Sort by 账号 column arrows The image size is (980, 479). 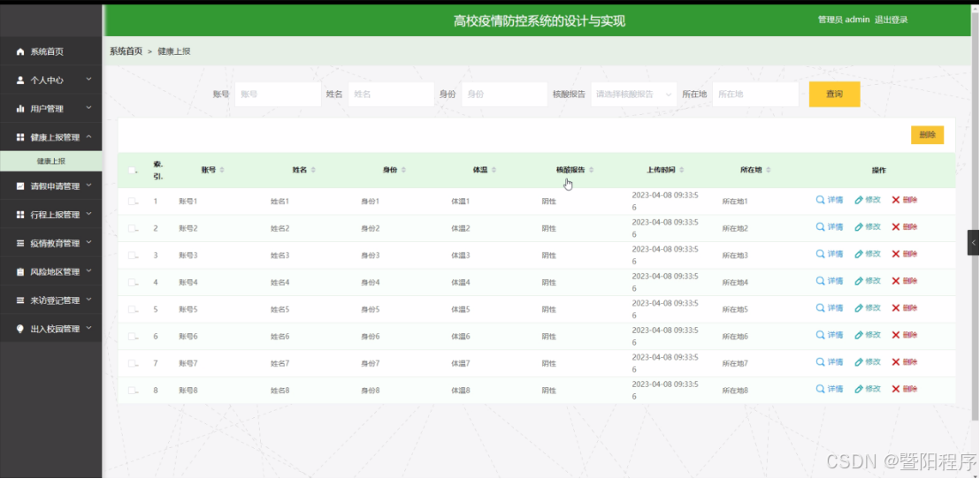[222, 170]
